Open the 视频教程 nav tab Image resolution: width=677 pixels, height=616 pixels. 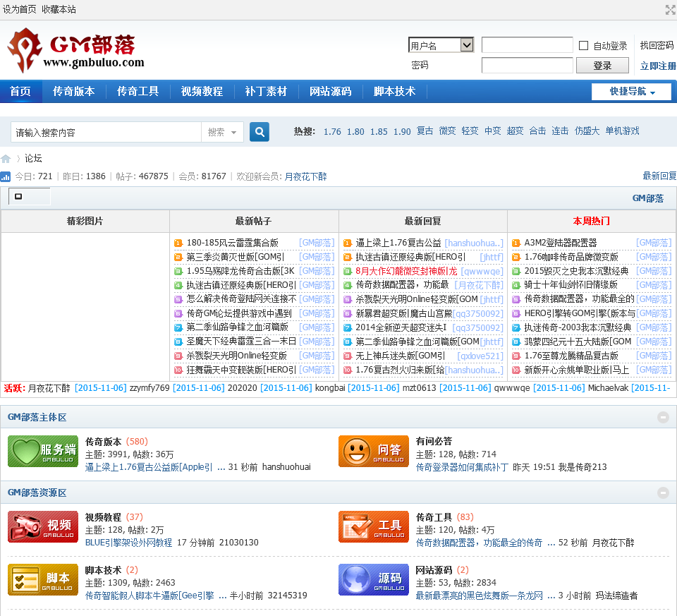pyautogui.click(x=202, y=91)
